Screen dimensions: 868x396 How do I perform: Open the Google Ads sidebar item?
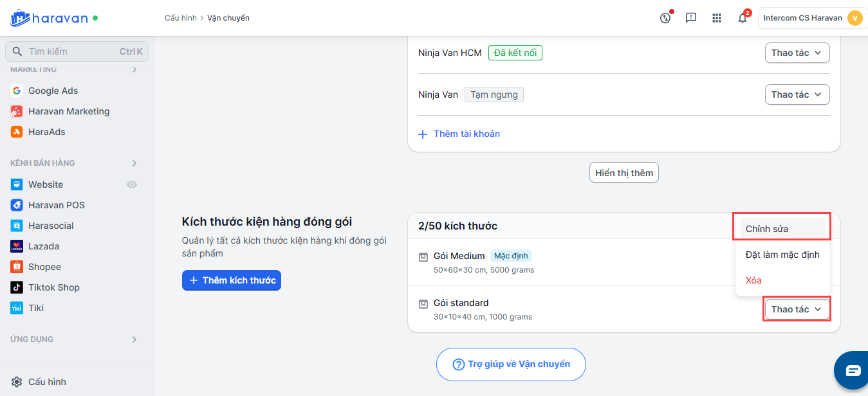tap(53, 91)
